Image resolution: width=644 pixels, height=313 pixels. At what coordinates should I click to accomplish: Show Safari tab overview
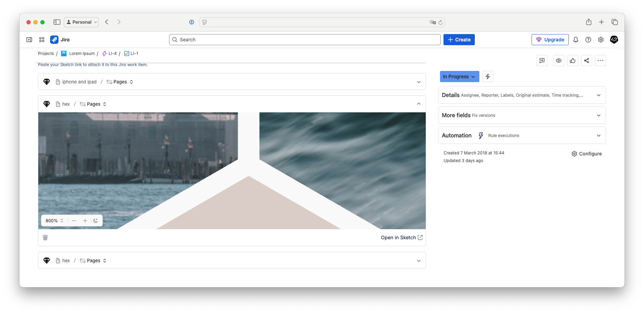click(x=615, y=22)
